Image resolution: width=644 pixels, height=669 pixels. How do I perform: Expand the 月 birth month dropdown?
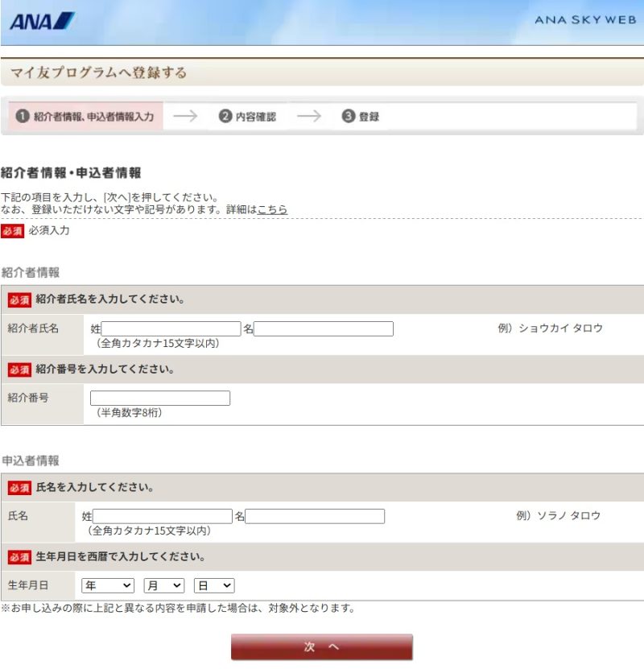(164, 586)
